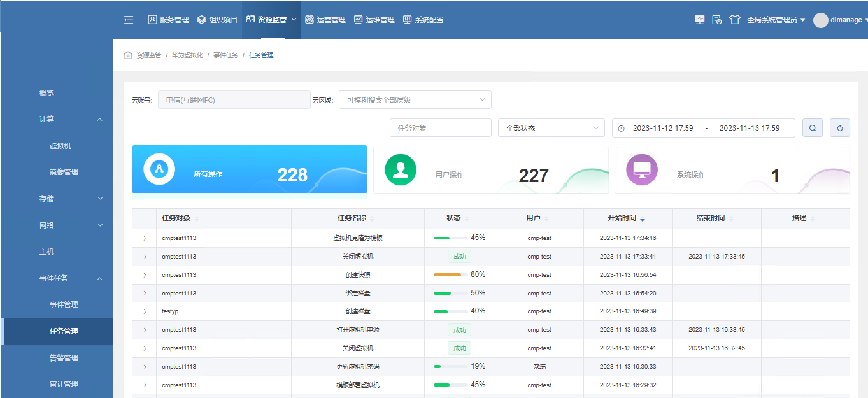Open the 组织项目 menu
Image resolution: width=868 pixels, height=398 pixels.
click(x=217, y=20)
